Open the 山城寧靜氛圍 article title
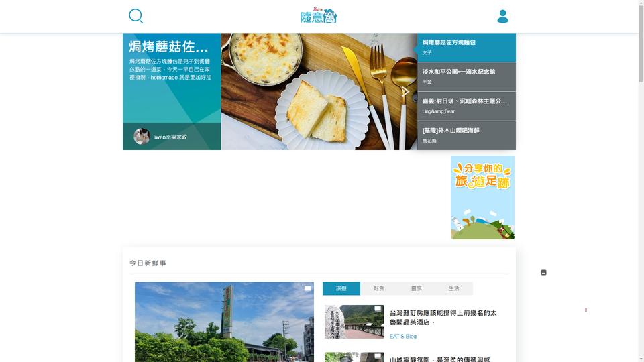Screen dimensions: 644x362 [440, 359]
